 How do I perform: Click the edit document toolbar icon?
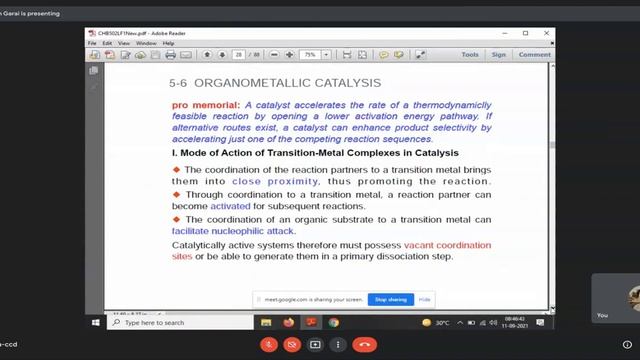click(125, 55)
